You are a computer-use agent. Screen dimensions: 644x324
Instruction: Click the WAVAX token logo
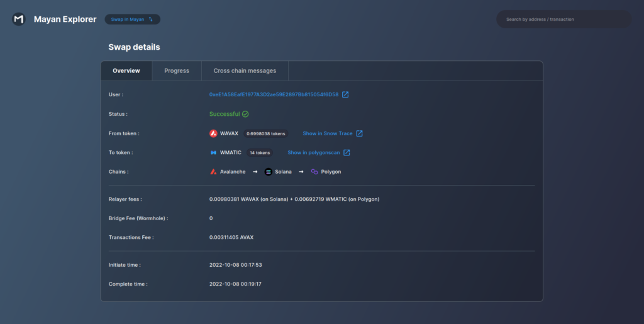point(213,133)
